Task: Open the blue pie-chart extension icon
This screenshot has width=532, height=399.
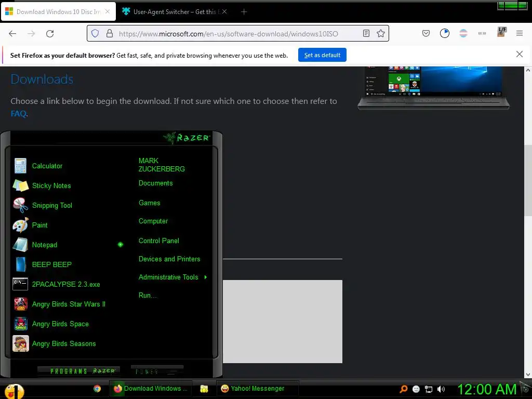Action: 445,33
